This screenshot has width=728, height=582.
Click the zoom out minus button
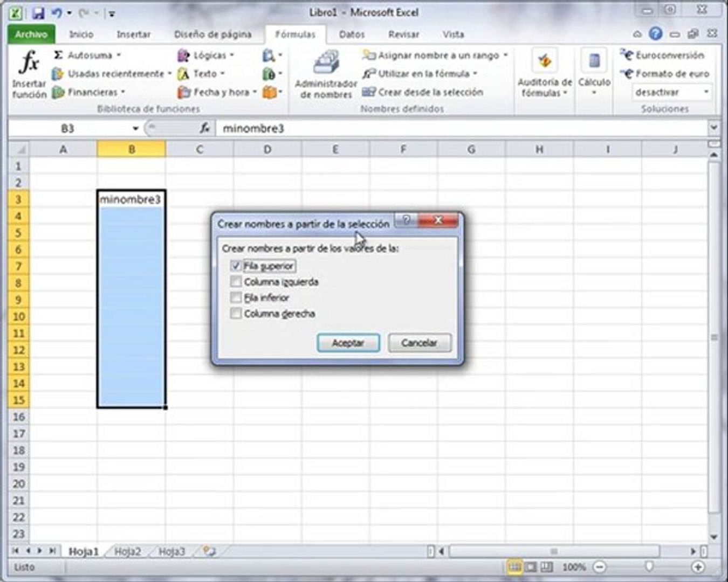[599, 567]
